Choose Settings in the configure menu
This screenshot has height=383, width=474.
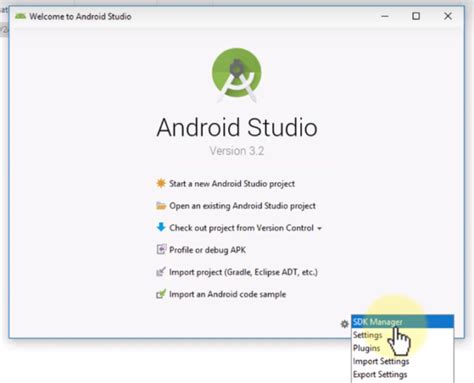(402, 335)
